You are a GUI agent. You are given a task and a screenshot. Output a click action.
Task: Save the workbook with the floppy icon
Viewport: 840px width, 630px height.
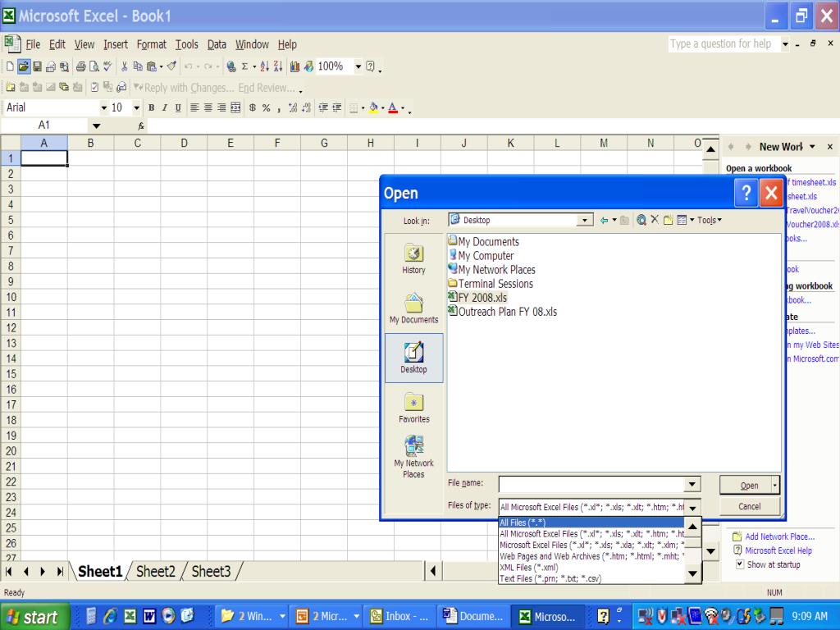(x=37, y=66)
